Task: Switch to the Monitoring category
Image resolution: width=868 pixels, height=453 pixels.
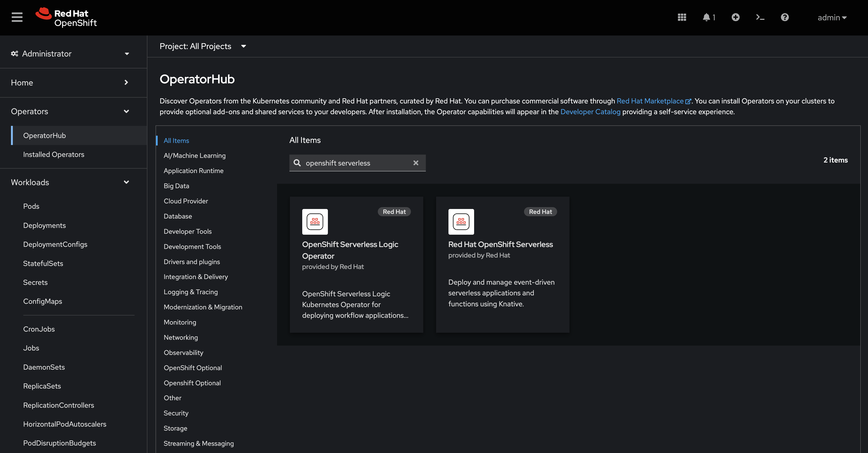Action: [180, 322]
